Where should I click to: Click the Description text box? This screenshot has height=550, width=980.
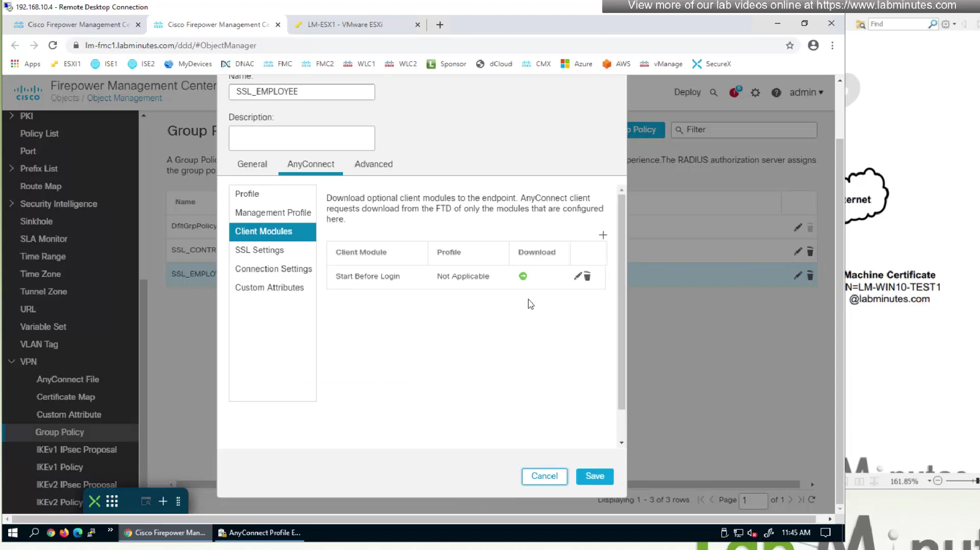click(302, 138)
